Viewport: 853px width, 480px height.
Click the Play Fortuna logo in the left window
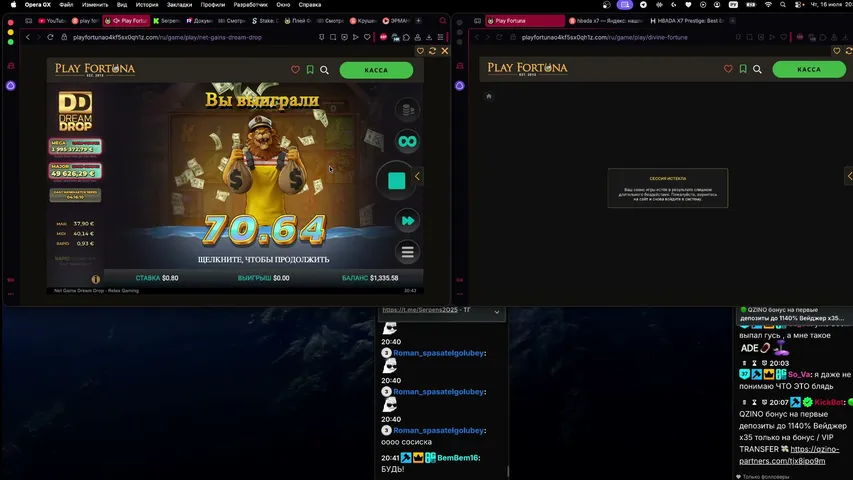click(95, 70)
